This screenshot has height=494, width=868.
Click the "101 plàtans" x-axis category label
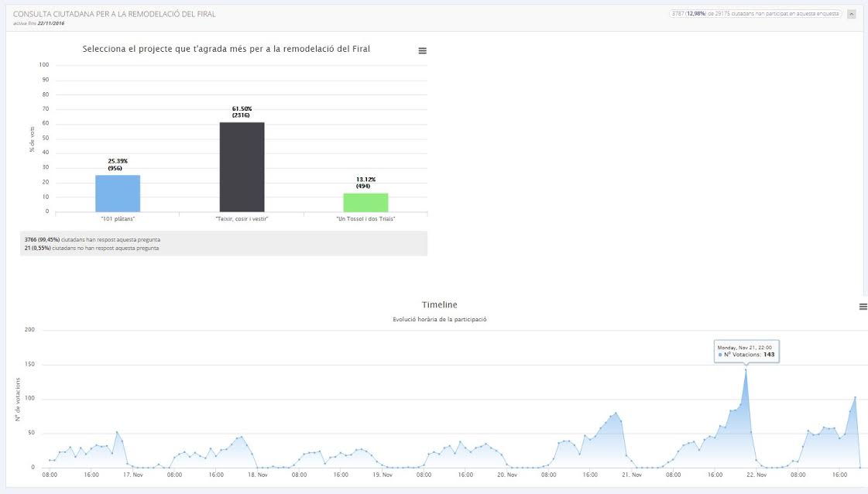tap(118, 219)
